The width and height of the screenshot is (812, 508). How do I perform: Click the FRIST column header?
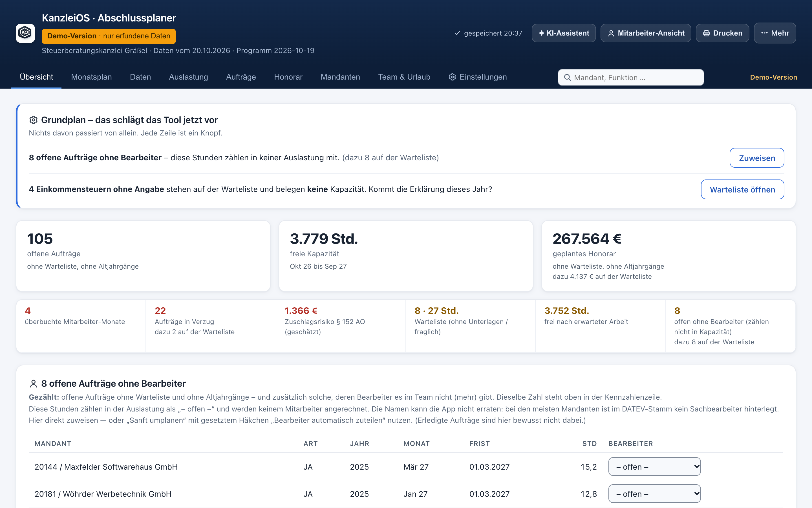click(480, 443)
